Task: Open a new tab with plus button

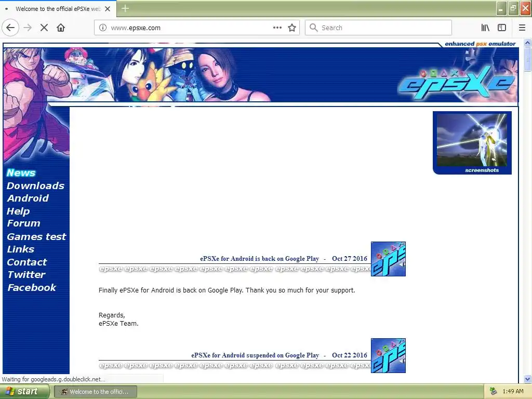Action: (x=125, y=8)
